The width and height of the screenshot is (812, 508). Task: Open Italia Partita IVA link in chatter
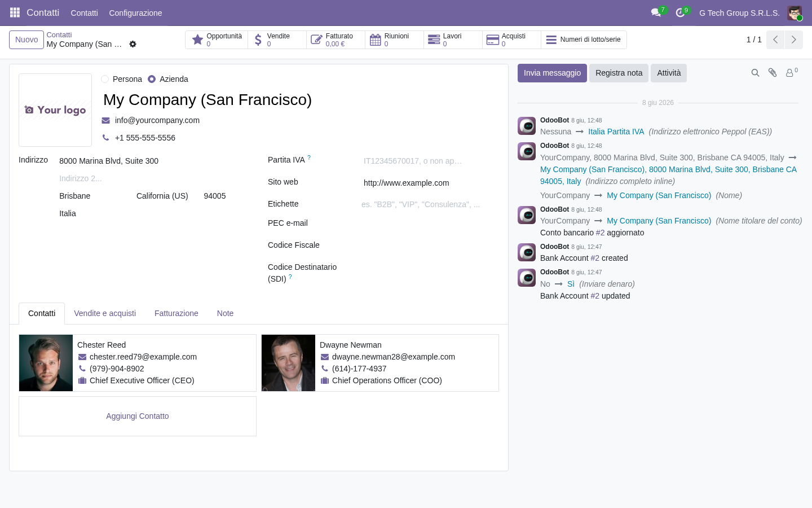(x=616, y=132)
